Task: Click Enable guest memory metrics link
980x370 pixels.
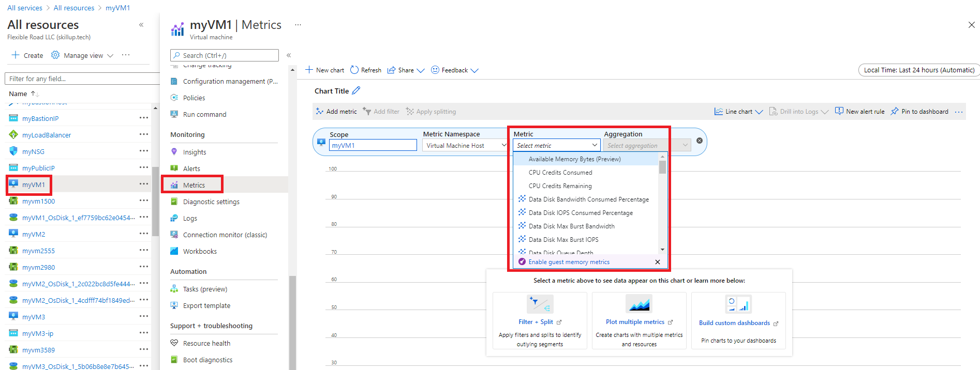Action: 569,262
